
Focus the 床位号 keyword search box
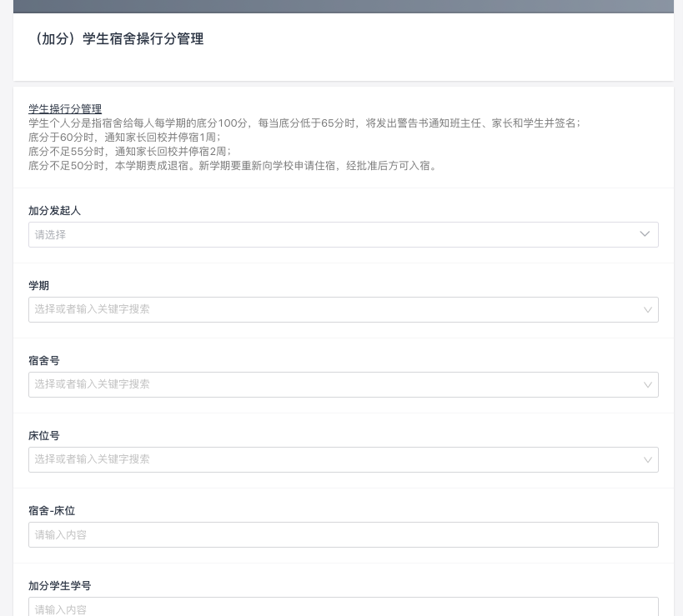tap(334, 459)
